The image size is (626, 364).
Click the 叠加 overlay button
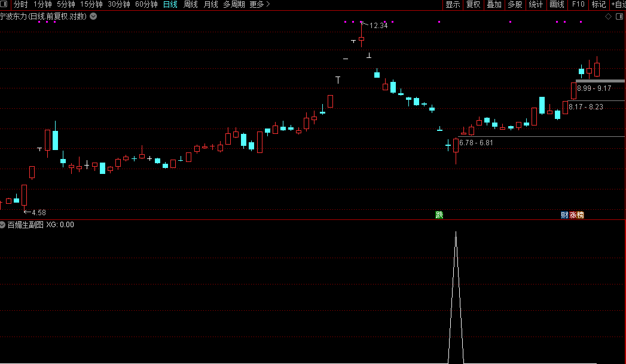494,4
